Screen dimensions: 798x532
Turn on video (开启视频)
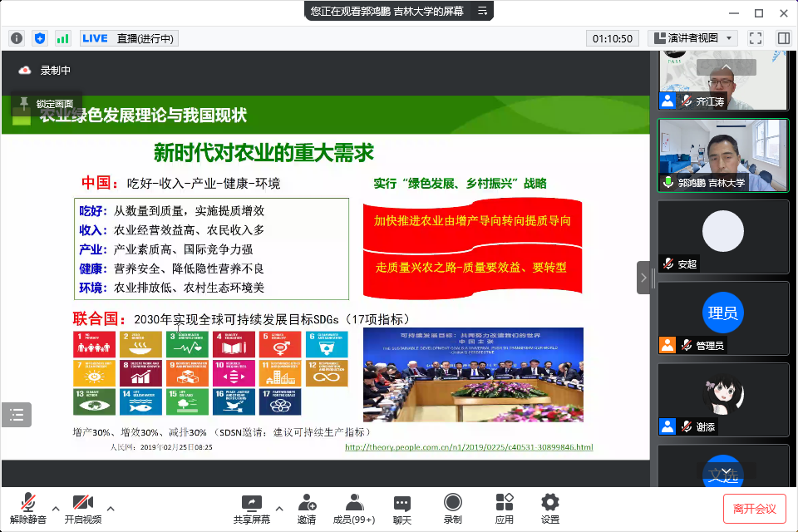[82, 508]
